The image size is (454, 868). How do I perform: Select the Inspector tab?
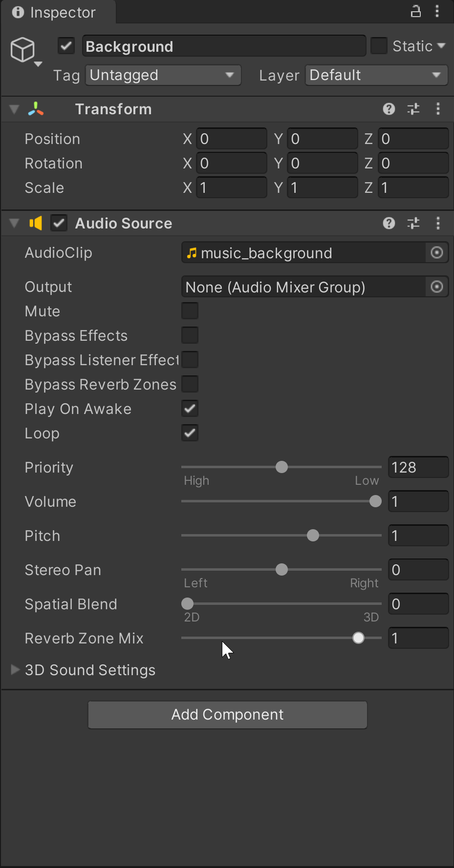click(58, 12)
